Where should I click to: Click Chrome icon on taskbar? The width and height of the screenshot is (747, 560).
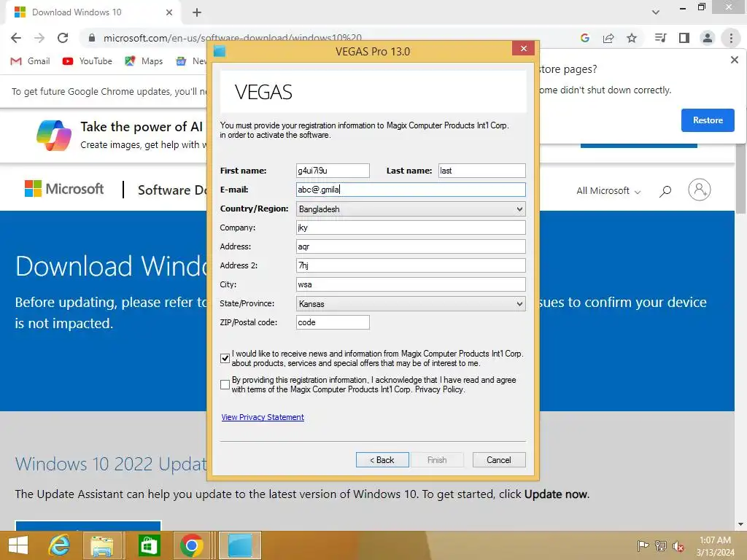coord(192,546)
